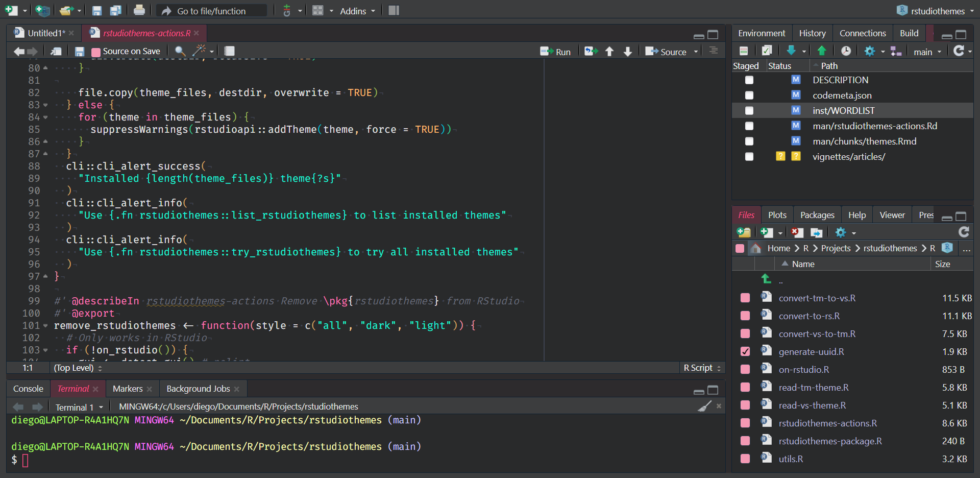980x478 pixels.
Task: Clear the terminal with the broom icon
Action: [704, 407]
